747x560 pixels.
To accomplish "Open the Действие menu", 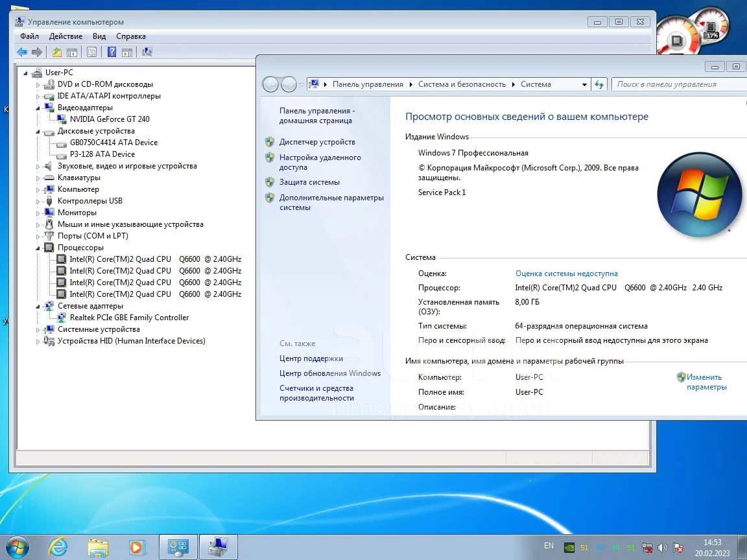I will tap(65, 36).
